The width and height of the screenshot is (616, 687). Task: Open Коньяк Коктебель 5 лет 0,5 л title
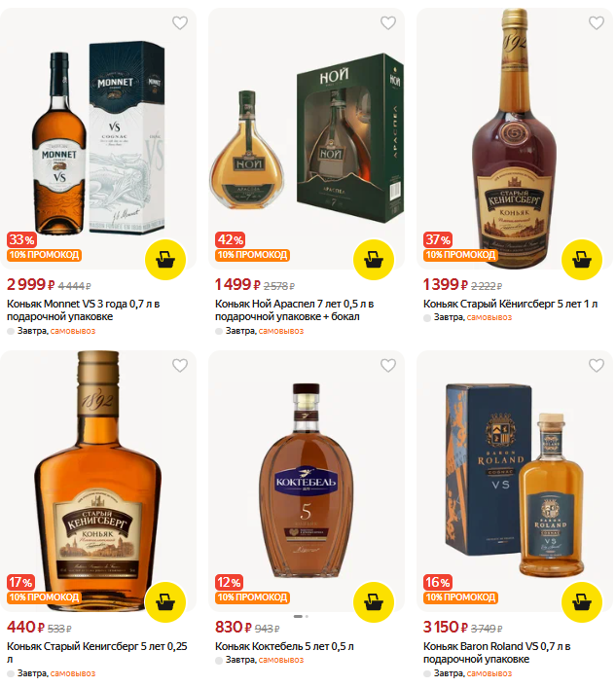[284, 647]
